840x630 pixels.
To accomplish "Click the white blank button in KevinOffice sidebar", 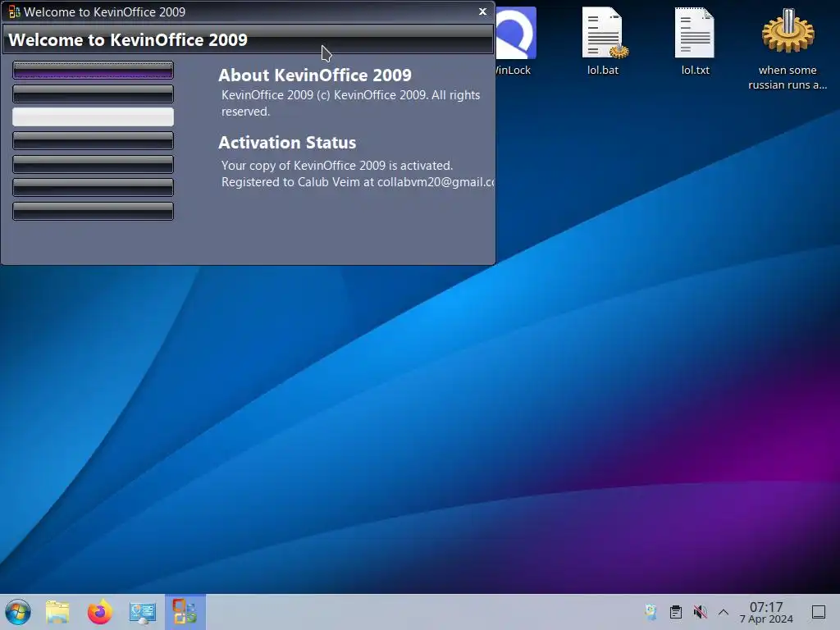I will (x=94, y=116).
